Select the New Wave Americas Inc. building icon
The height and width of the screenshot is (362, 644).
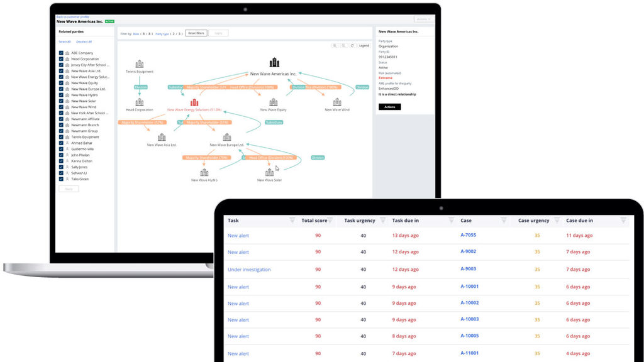pyautogui.click(x=274, y=63)
